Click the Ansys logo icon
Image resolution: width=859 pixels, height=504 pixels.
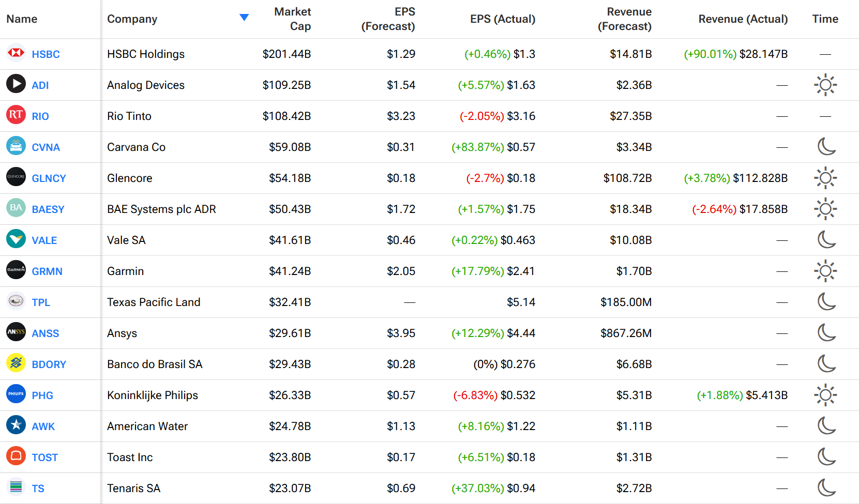(x=16, y=332)
